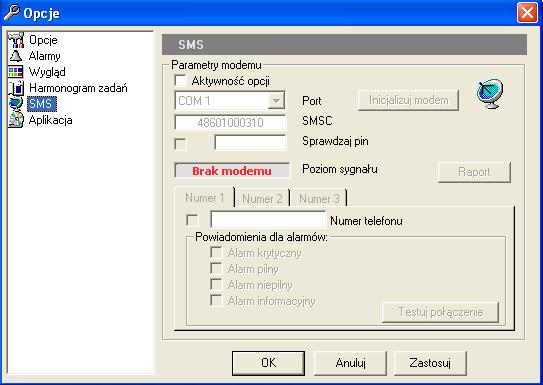Click the Parametry modemu group label

tap(216, 65)
